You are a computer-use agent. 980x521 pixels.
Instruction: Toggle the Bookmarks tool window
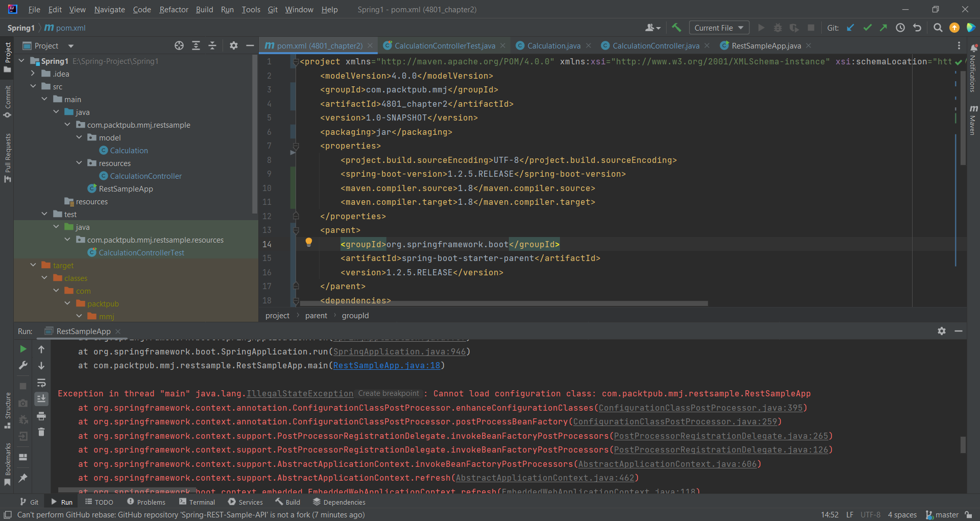(7, 464)
